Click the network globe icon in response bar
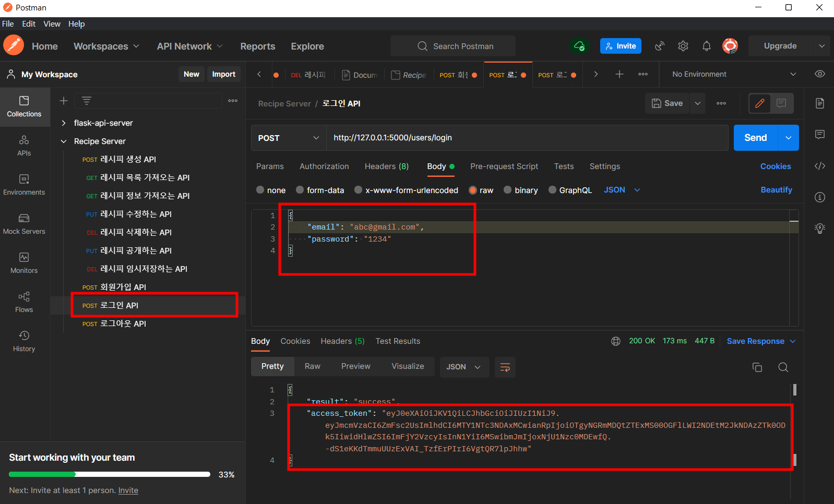Screen dimensions: 834x504 tap(616, 341)
